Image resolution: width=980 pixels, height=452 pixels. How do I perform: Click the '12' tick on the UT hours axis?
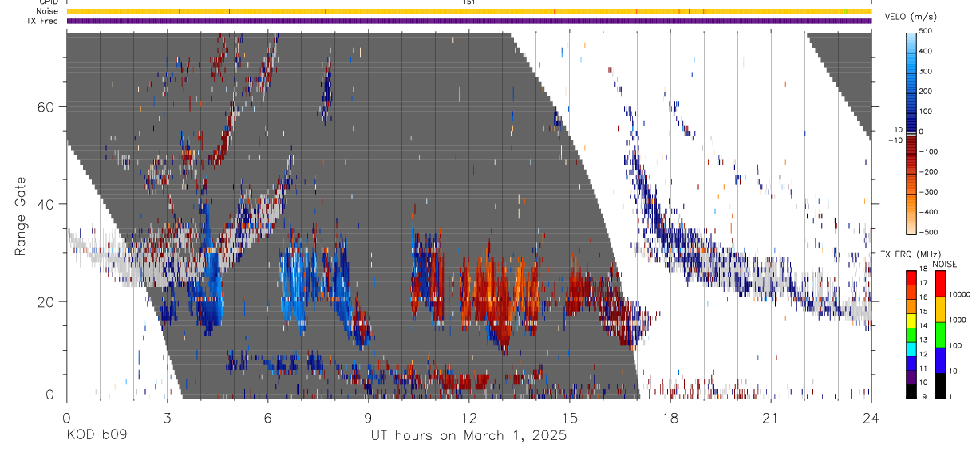468,417
